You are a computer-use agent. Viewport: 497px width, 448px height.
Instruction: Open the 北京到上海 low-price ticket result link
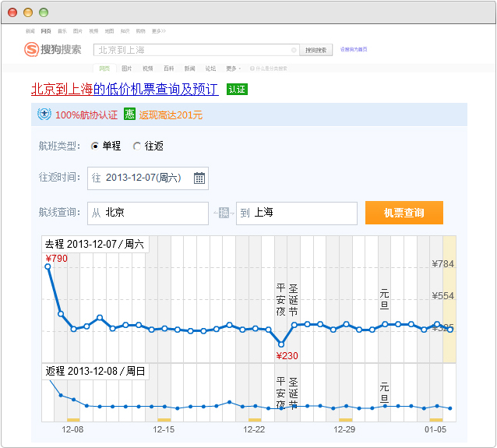click(125, 90)
